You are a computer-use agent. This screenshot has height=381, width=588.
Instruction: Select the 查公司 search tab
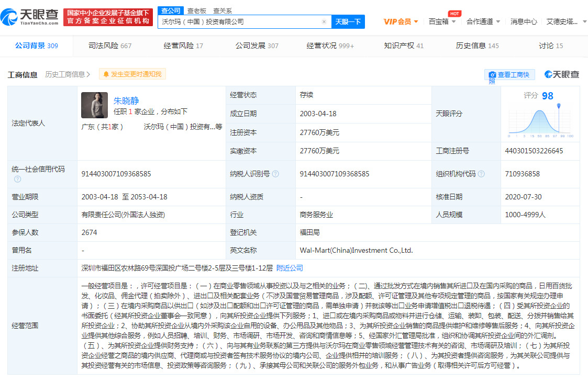(171, 10)
